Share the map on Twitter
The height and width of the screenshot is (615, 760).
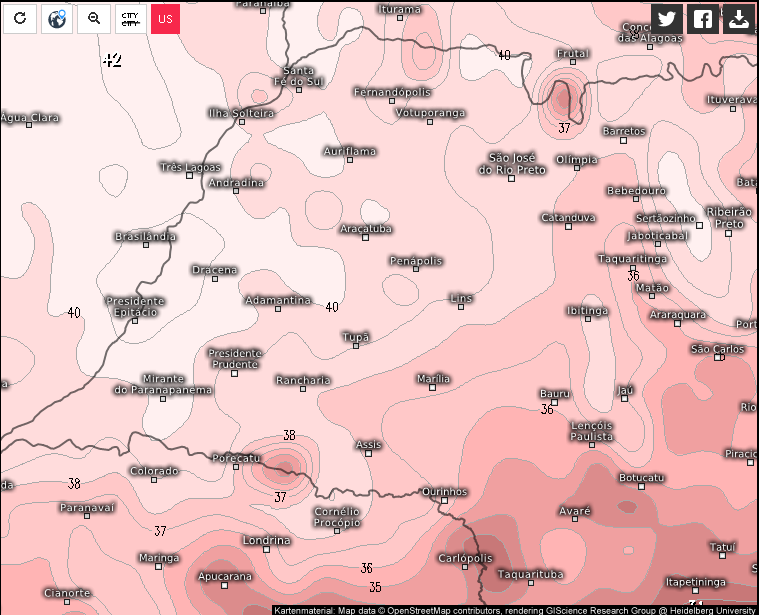click(667, 18)
